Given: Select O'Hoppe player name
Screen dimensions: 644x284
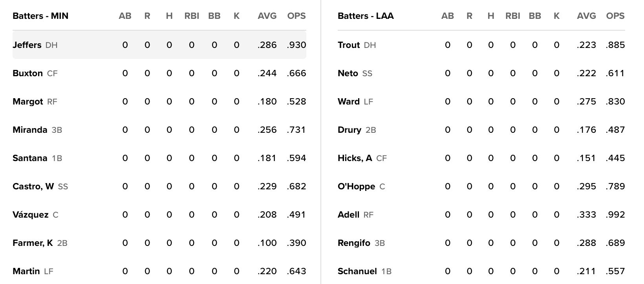Looking at the screenshot, I should (356, 187).
